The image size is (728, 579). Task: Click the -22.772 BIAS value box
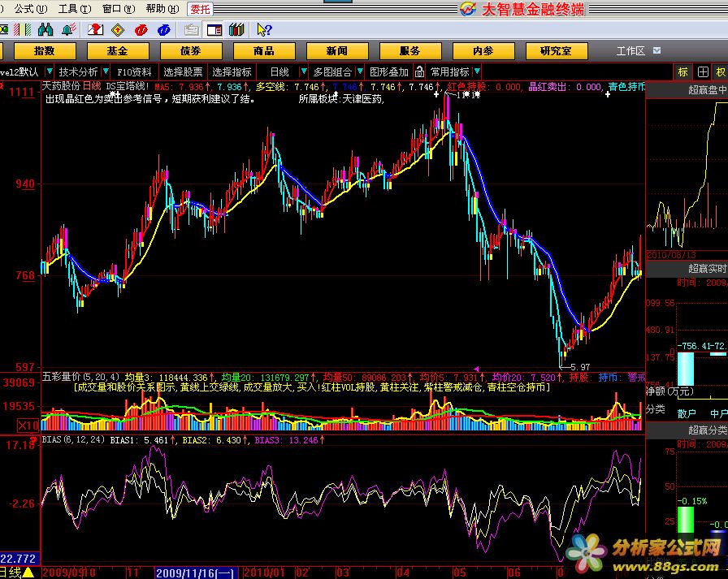pos(18,559)
